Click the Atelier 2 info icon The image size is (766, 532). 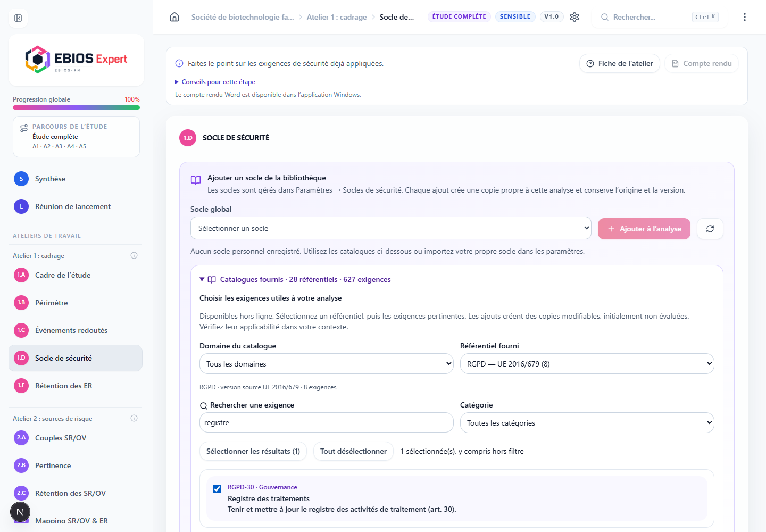[134, 418]
